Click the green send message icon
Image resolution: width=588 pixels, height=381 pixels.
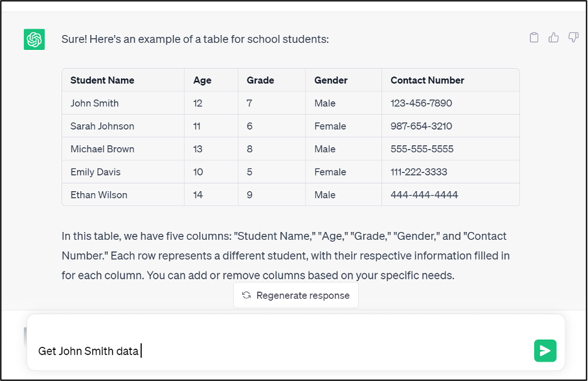[545, 351]
